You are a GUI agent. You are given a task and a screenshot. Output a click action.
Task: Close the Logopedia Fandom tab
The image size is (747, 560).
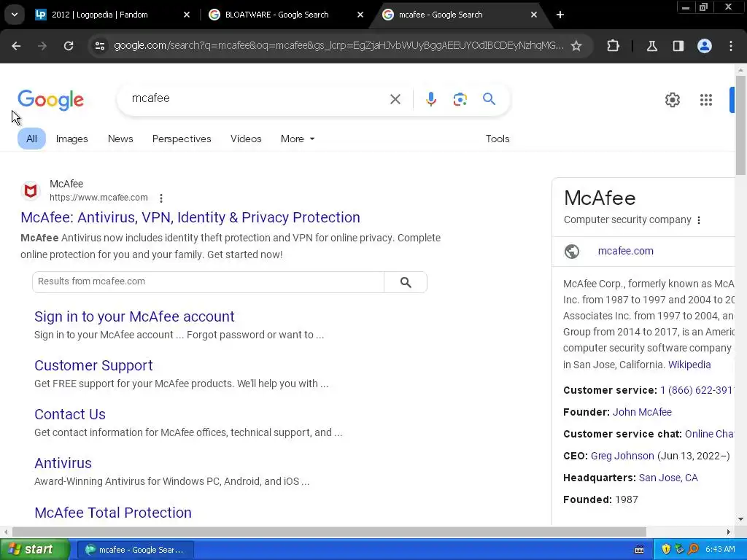pos(187,15)
